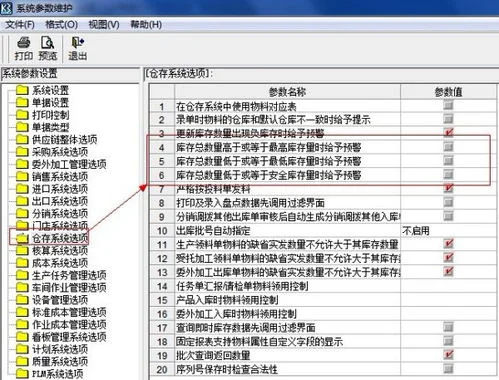Click folder icon next to 进口系统选项
The width and height of the screenshot is (499, 380).
tap(22, 189)
